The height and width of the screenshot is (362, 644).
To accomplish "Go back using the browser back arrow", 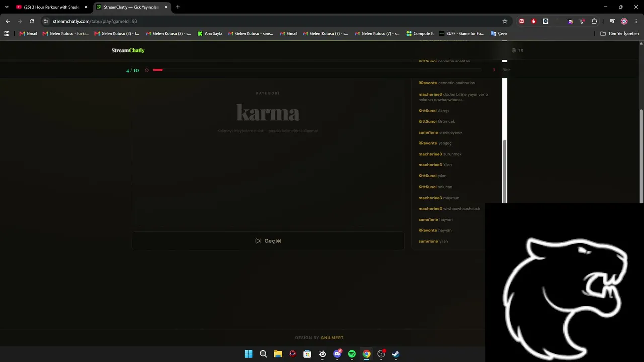I will tap(8, 21).
